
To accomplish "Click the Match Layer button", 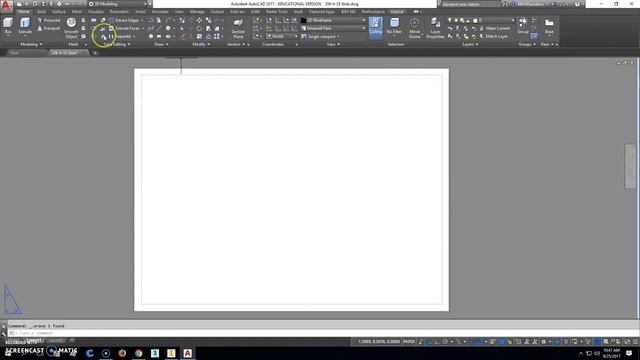I will point(494,36).
